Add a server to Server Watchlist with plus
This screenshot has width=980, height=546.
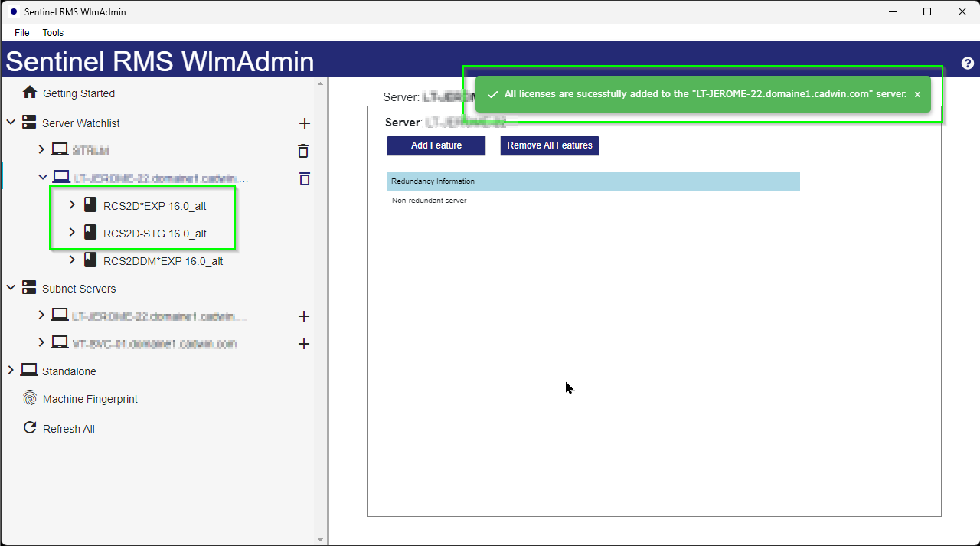click(x=304, y=123)
